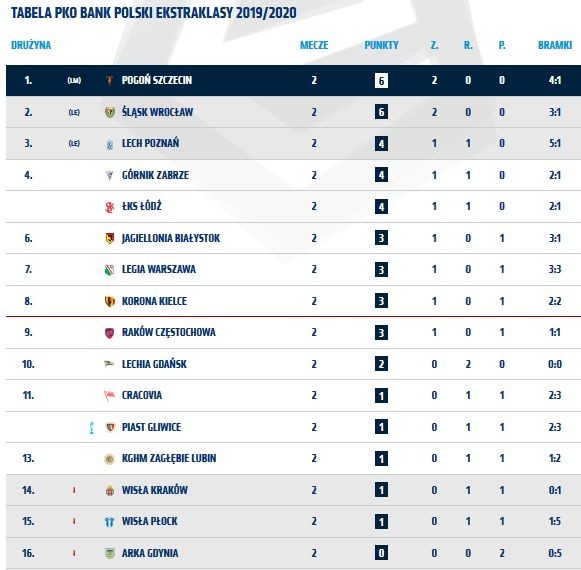This screenshot has width=581, height=570.
Task: Click the Śląsk Wrocław club crest
Action: [x=110, y=112]
